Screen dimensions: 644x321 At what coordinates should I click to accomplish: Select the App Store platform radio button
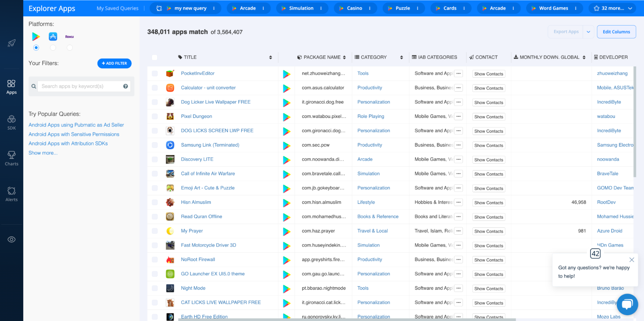click(x=53, y=48)
